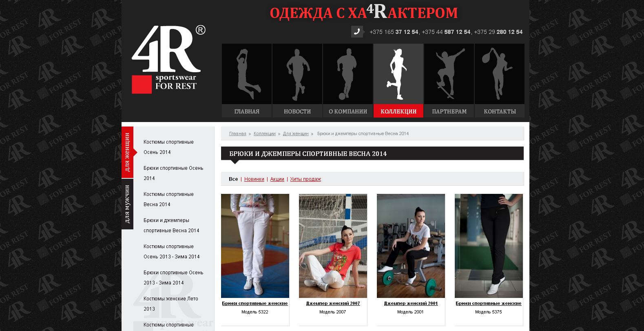Open Брюки спортивные Осень 2014 category

point(173,173)
